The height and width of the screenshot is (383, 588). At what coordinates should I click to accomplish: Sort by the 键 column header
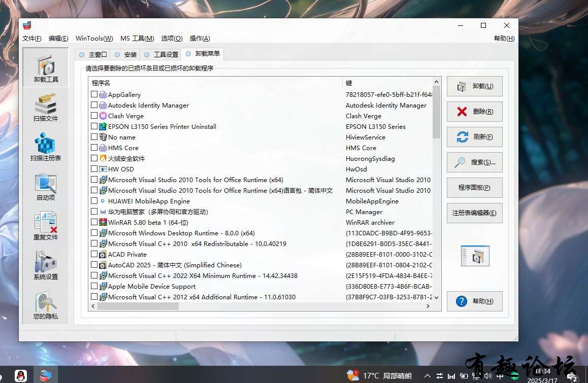click(387, 83)
